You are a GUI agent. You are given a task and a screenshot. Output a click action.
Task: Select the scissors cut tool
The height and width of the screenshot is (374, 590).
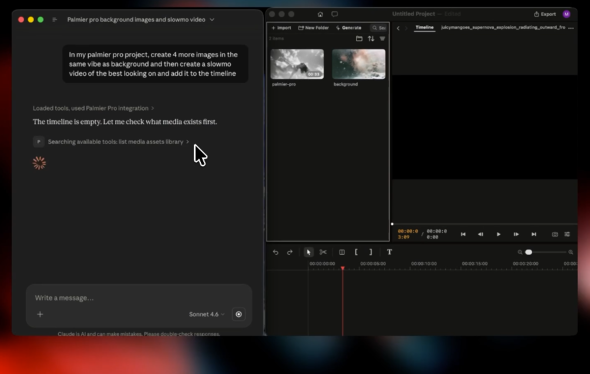323,252
